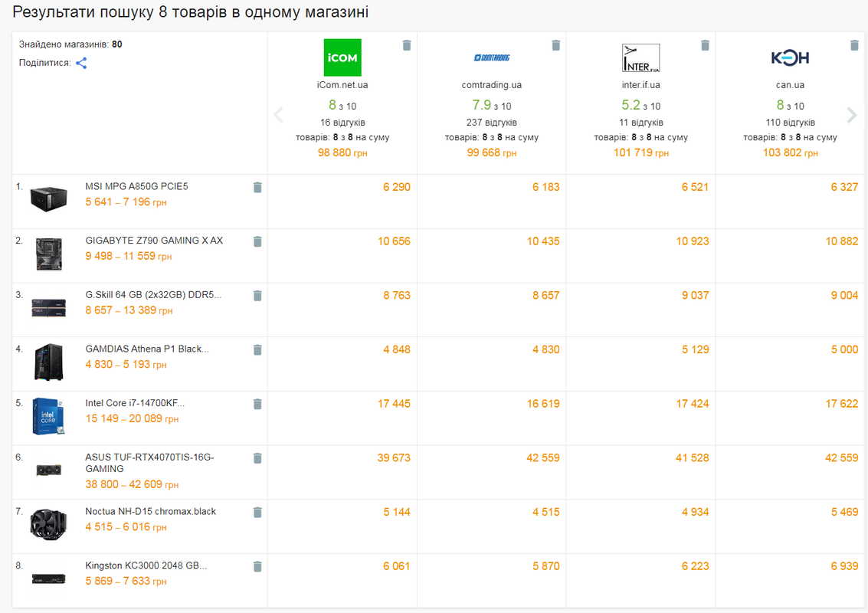Delete can.ua column with trash icon
Image resolution: width=868 pixels, height=613 pixels.
pos(855,45)
